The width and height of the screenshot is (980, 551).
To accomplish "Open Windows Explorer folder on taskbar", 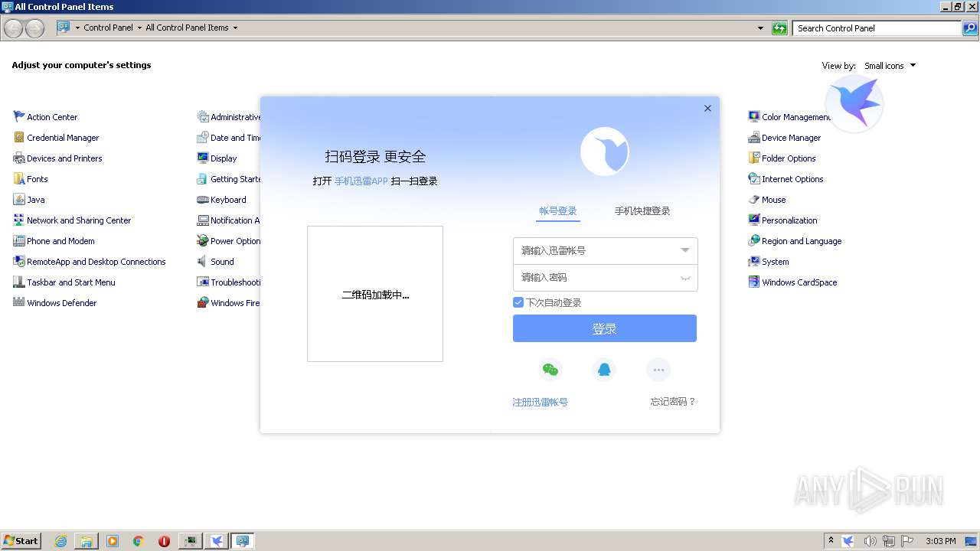I will pyautogui.click(x=87, y=541).
